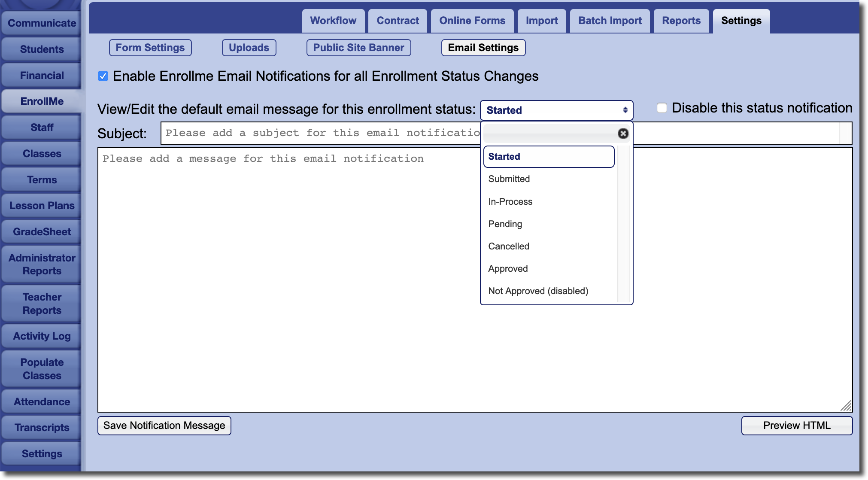868x480 pixels.
Task: Select Submitted from status list
Action: click(509, 179)
